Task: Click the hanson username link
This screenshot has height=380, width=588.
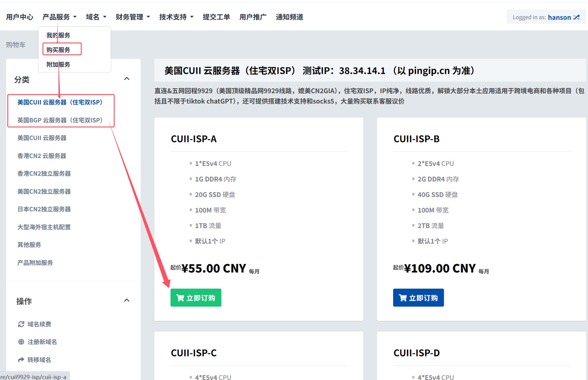Action: 559,17
